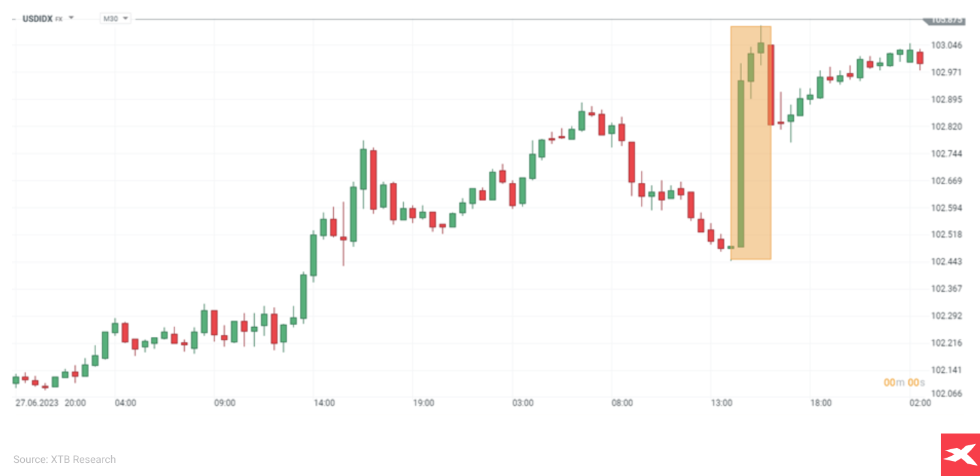Click the 102.443 price axis label
The height and width of the screenshot is (476, 980).
947,262
